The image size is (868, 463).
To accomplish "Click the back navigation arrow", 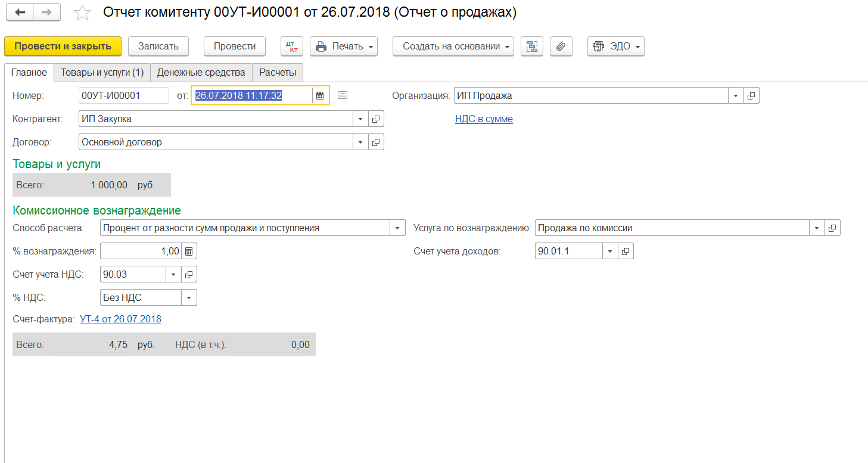I will [x=20, y=13].
